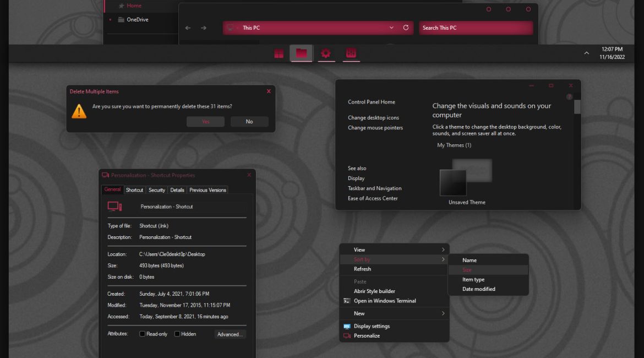Screen dimensions: 644x358
Task: Click the Search This PC field
Action: 476,28
